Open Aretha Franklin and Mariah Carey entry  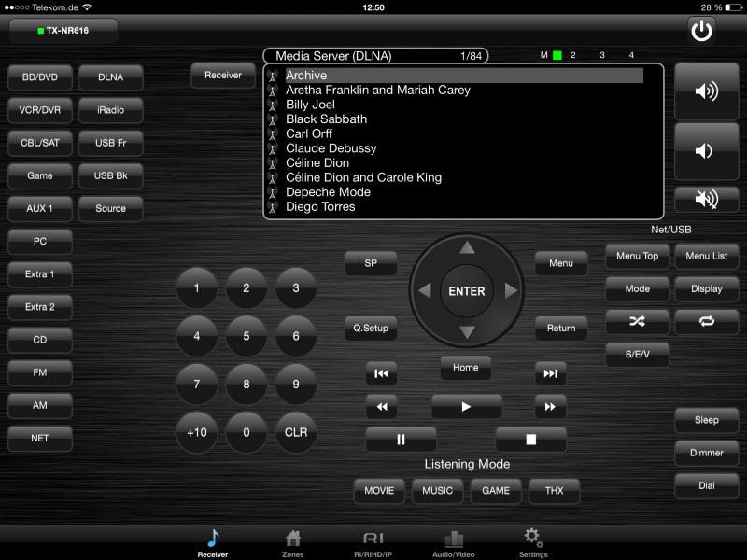point(378,90)
